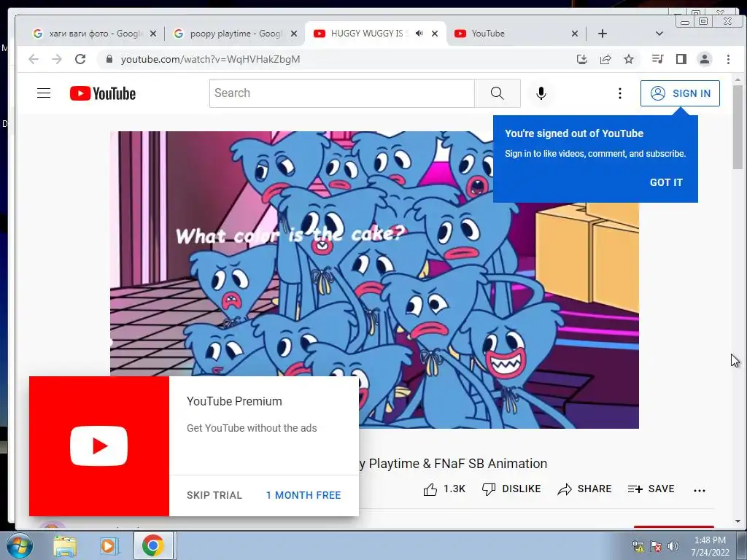
Task: Expand the tab search dropdown chevron
Action: (x=659, y=34)
